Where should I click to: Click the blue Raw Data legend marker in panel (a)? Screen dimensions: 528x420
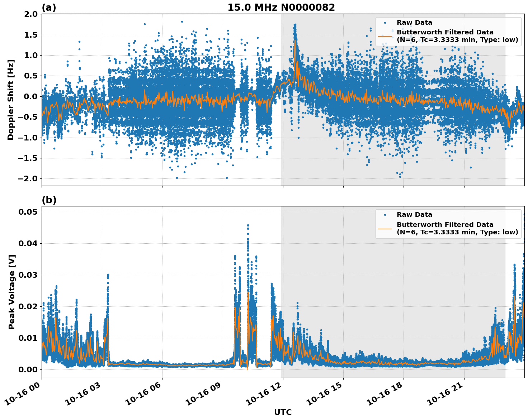(385, 23)
